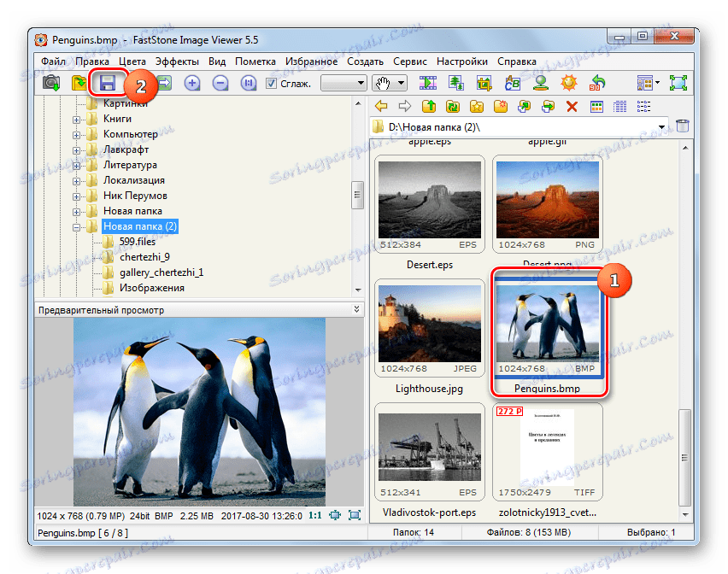Select the chertezhi_9 folder
Image resolution: width=728 pixels, height=574 pixels.
(x=145, y=256)
